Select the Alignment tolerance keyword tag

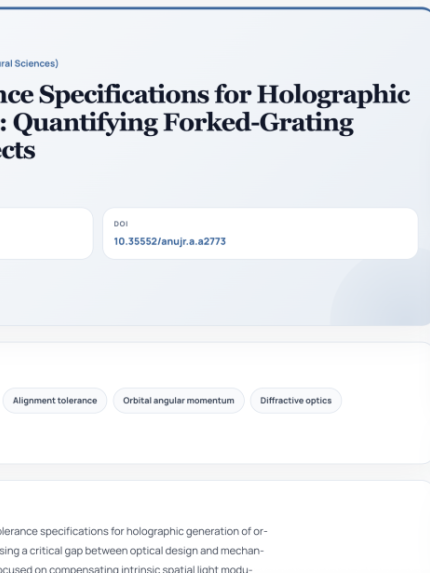[55, 401]
